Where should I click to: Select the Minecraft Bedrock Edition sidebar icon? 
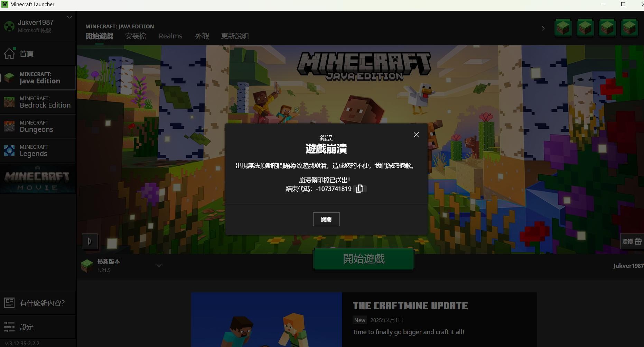[9, 102]
